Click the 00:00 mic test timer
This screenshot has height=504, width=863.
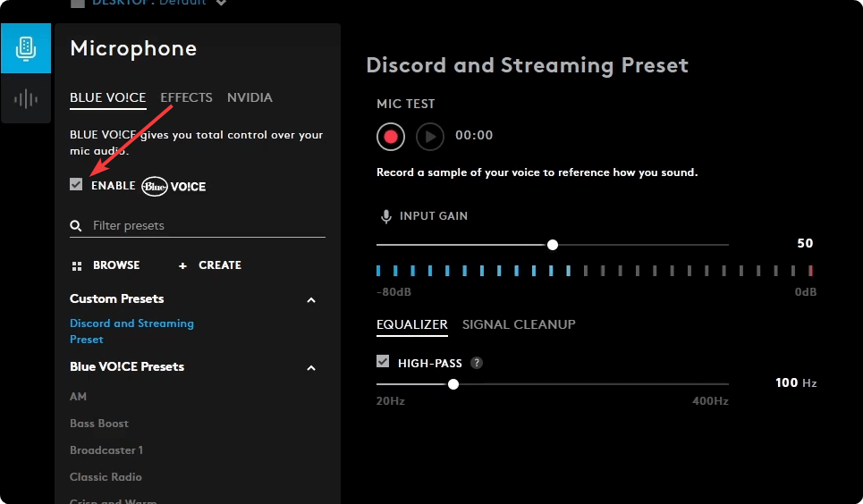pos(474,135)
